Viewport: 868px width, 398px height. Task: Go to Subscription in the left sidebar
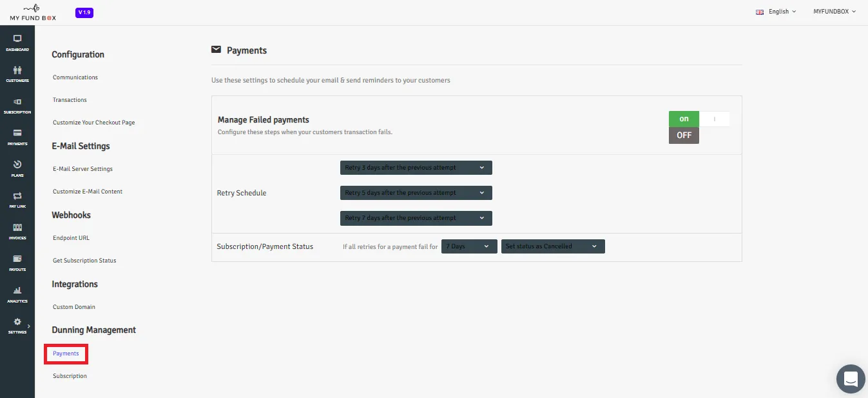point(17,106)
